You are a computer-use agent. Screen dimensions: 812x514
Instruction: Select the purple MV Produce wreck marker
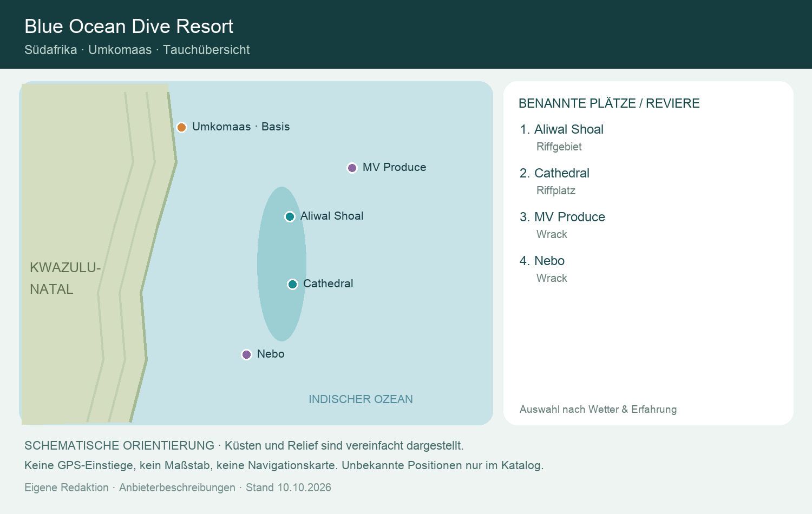click(x=352, y=168)
